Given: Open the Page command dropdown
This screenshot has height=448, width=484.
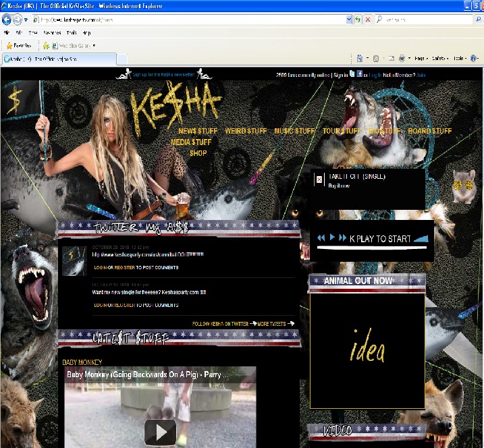Looking at the screenshot, I should coord(421,58).
